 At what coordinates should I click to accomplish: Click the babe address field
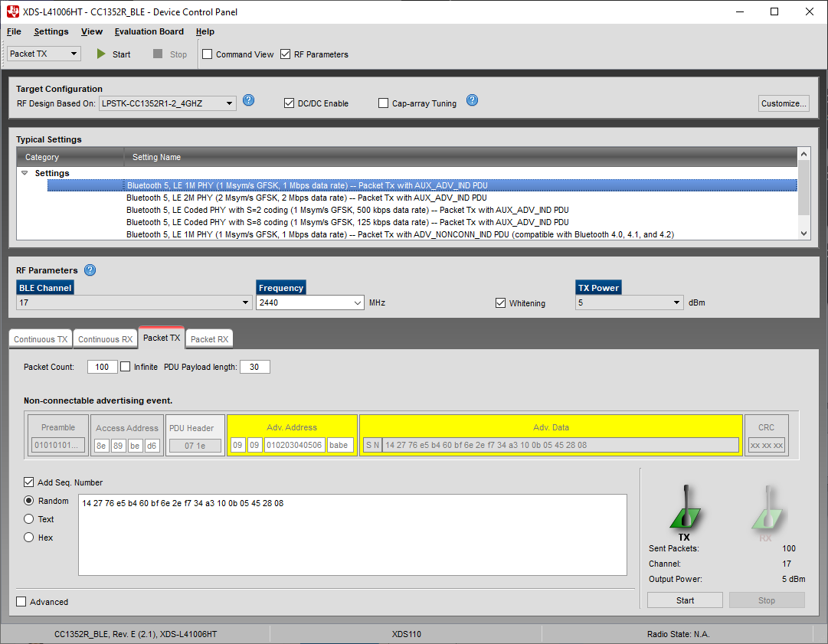(x=339, y=445)
